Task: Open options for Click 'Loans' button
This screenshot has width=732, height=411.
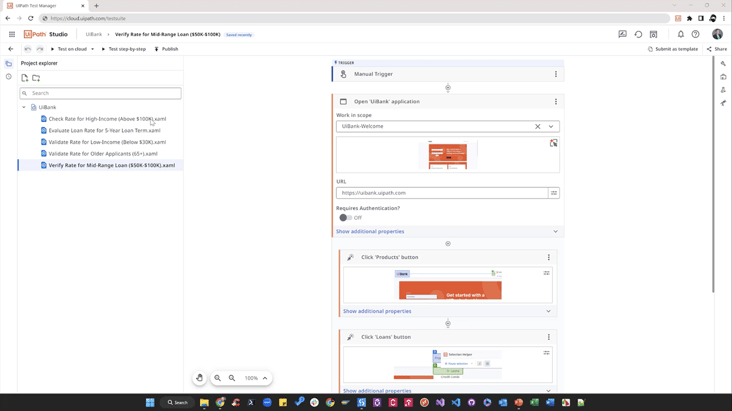Action: coord(549,337)
